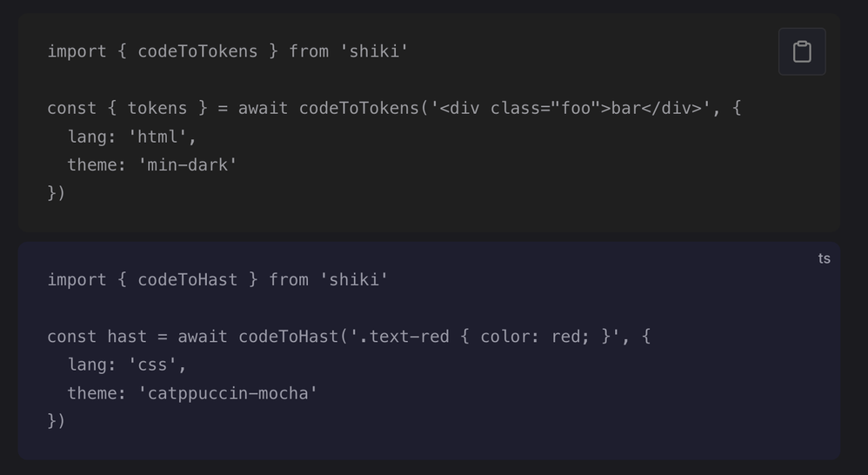
Task: Click the 'shiki' string in the codeToTokens import
Action: click(x=374, y=51)
